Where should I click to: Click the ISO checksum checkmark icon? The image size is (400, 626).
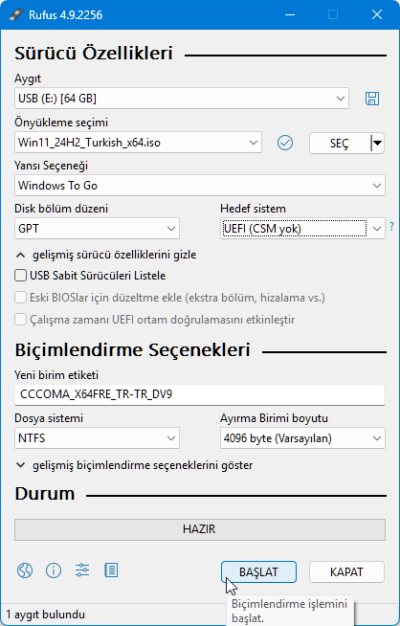pyautogui.click(x=285, y=143)
